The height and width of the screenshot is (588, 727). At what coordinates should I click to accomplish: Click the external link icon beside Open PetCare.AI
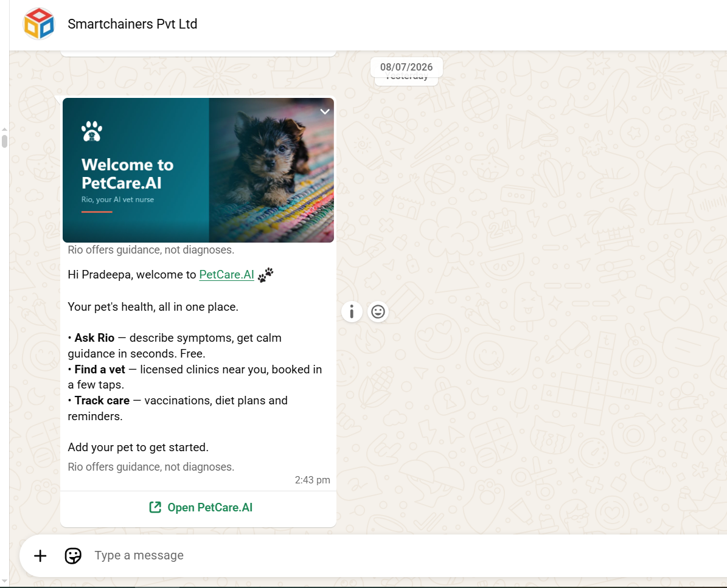tap(155, 507)
